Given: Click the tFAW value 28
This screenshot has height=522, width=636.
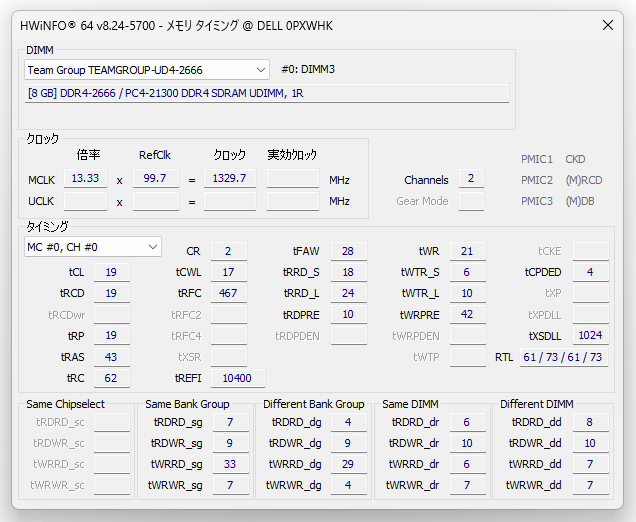Looking at the screenshot, I should pos(349,251).
